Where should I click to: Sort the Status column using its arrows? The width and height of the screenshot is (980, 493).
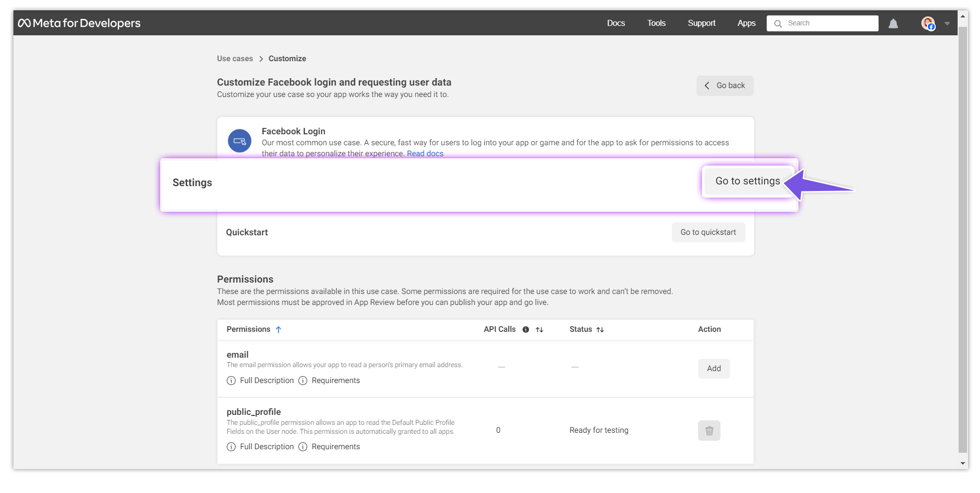[601, 329]
